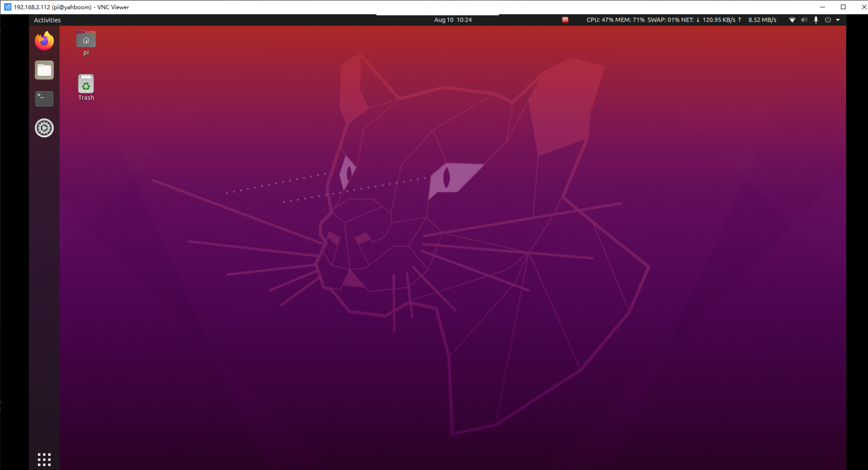Click the power icon in top bar

click(x=828, y=20)
